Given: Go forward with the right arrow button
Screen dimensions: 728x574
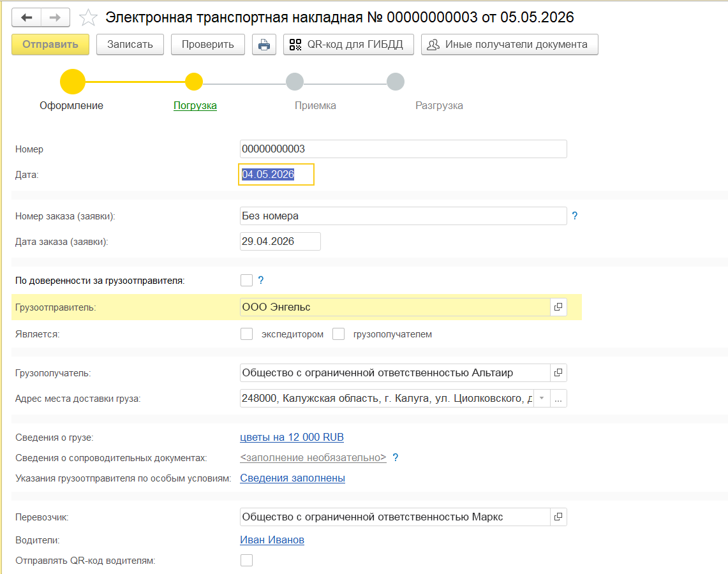Looking at the screenshot, I should click(x=56, y=18).
